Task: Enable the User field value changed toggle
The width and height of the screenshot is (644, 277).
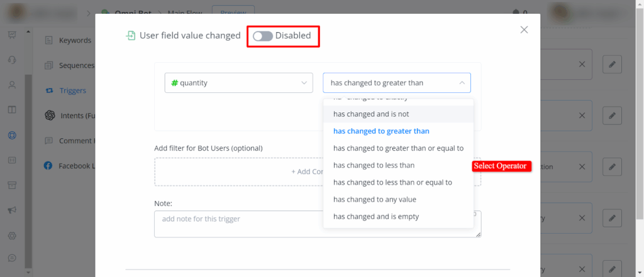Action: 262,36
